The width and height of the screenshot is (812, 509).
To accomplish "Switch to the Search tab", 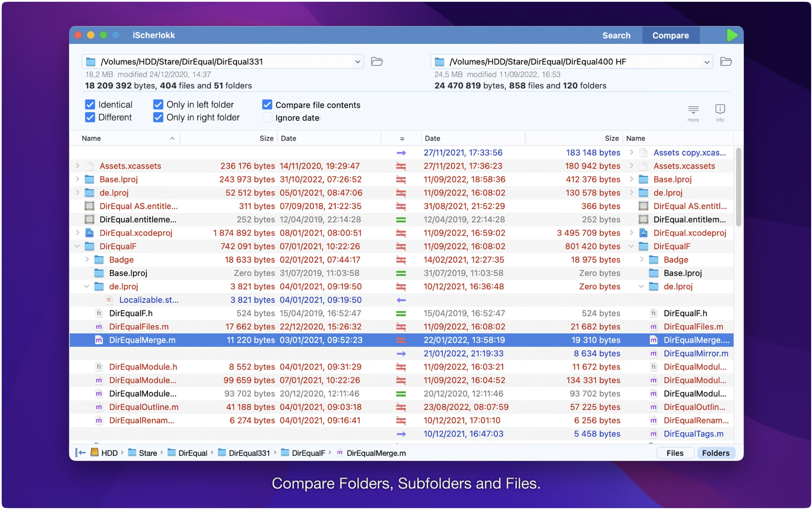I will pos(616,35).
